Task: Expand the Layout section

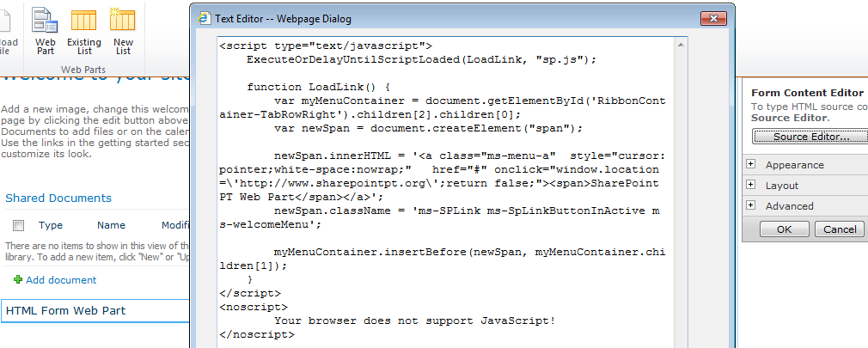Action: [x=750, y=185]
